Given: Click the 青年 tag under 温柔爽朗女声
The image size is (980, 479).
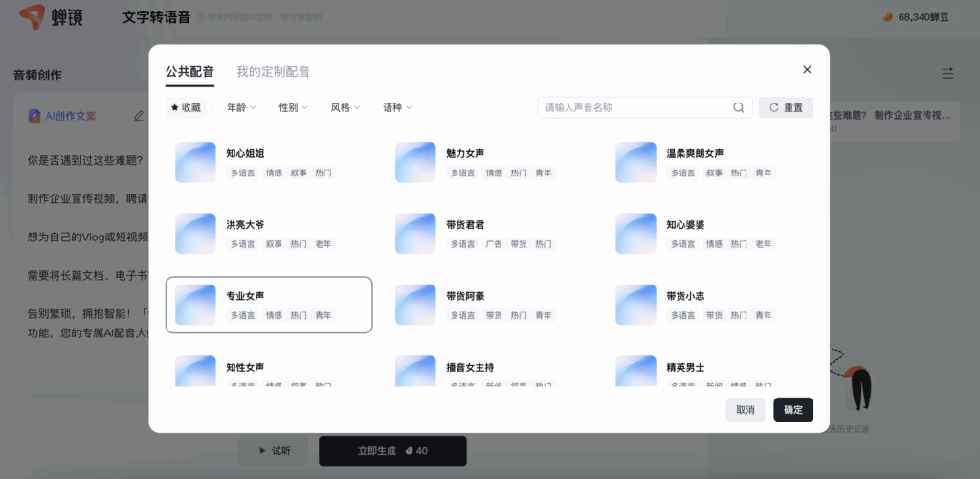Looking at the screenshot, I should [763, 172].
